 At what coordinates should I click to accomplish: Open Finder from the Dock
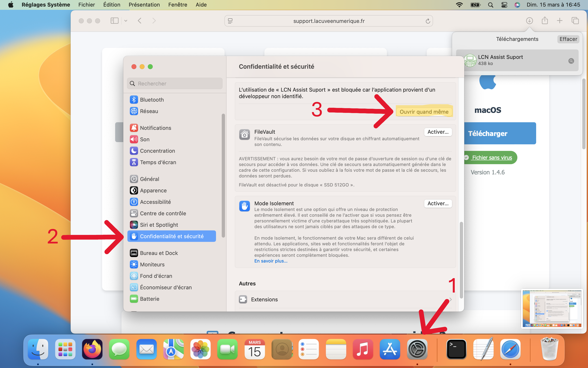(x=38, y=349)
